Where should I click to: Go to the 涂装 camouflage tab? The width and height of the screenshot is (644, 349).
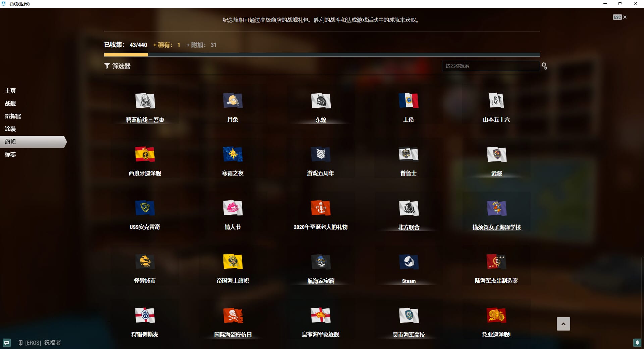coord(10,129)
